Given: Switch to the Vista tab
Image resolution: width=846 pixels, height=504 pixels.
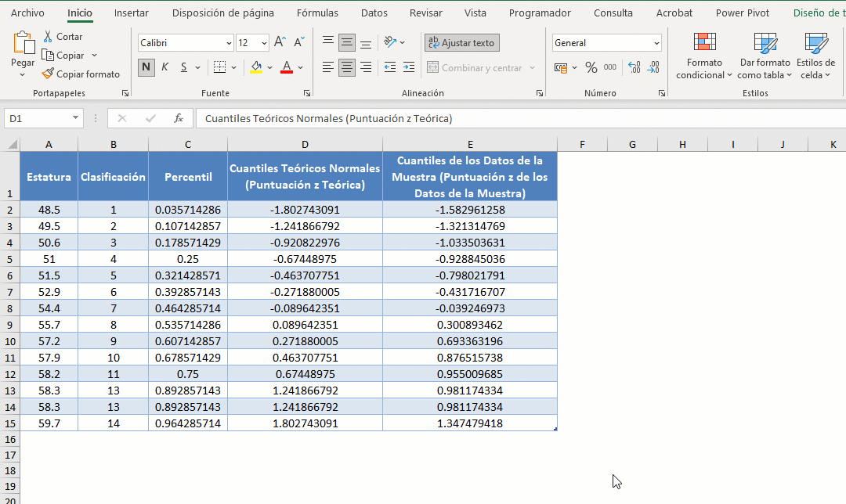Looking at the screenshot, I should 475,13.
